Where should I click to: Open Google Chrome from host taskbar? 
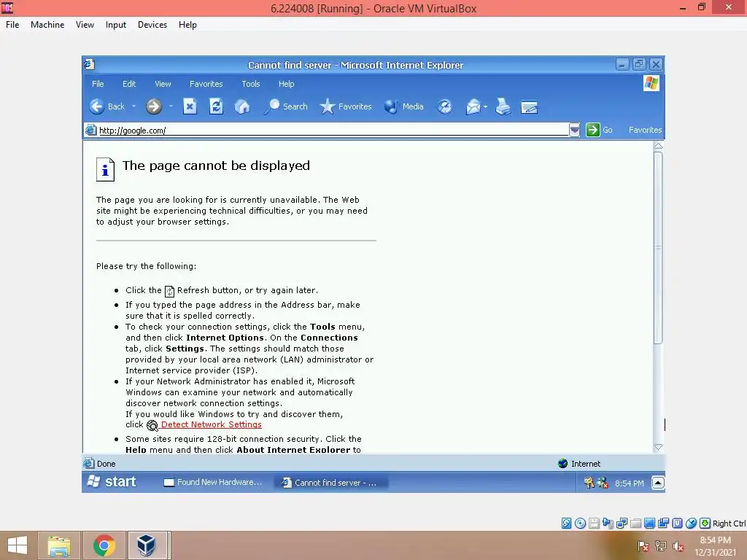(104, 545)
